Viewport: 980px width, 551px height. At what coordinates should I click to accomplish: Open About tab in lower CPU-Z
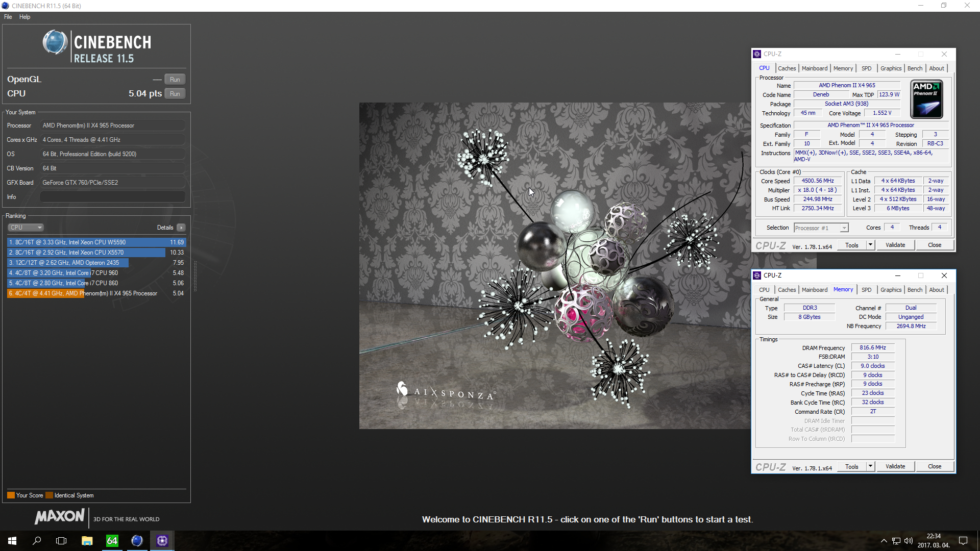click(937, 290)
